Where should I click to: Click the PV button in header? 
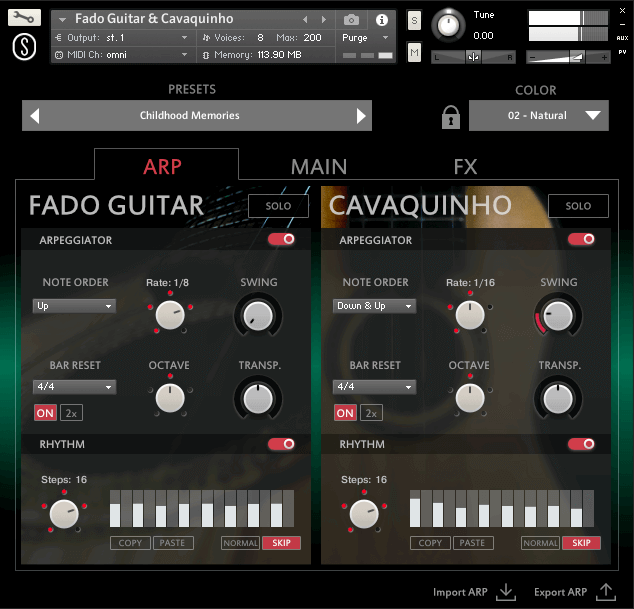click(x=622, y=52)
